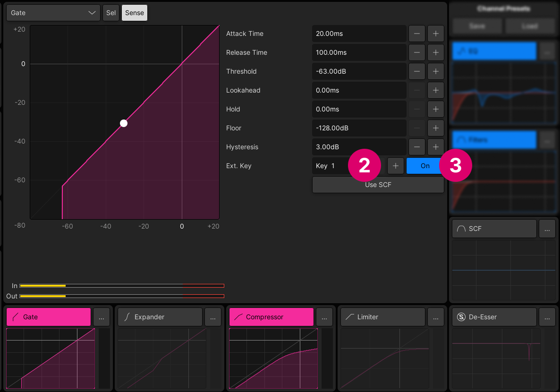The width and height of the screenshot is (560, 392).
Task: Select the Limiter module tab
Action: point(382,317)
